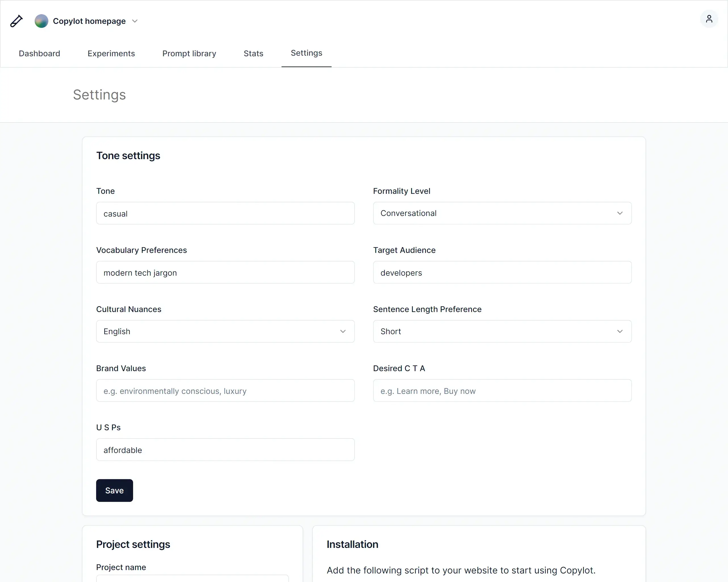The image size is (728, 582).
Task: Focus the Brand Values input
Action: coord(225,390)
